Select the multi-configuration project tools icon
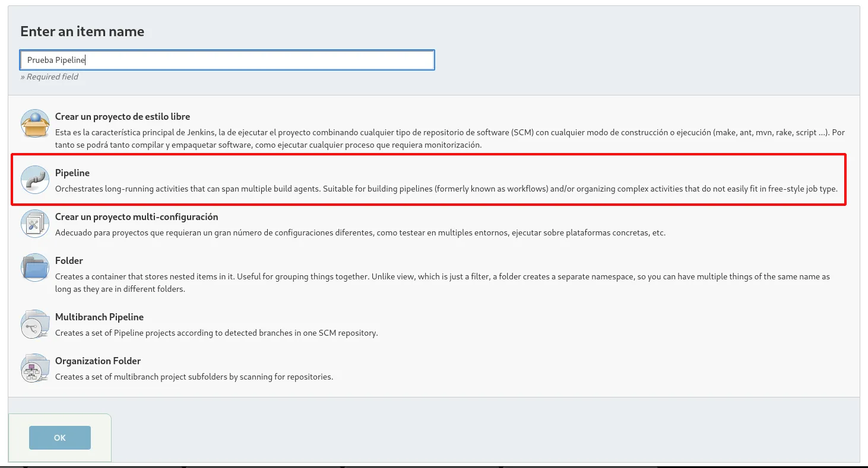This screenshot has height=468, width=868. (34, 224)
